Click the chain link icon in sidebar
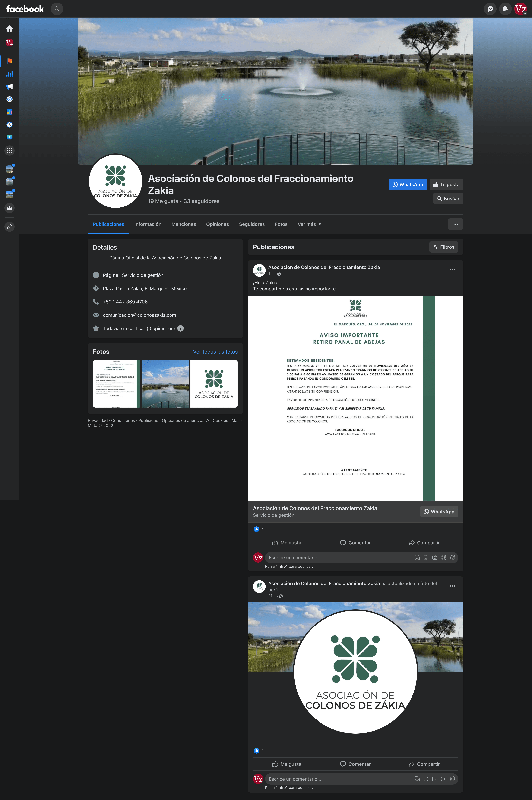The height and width of the screenshot is (800, 532). coord(9,226)
